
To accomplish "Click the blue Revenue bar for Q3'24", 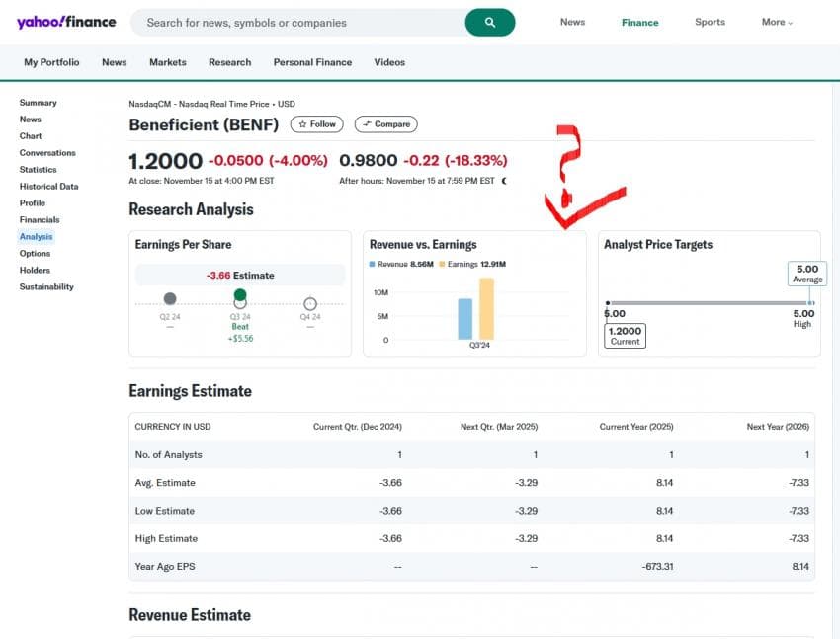I will (x=465, y=319).
